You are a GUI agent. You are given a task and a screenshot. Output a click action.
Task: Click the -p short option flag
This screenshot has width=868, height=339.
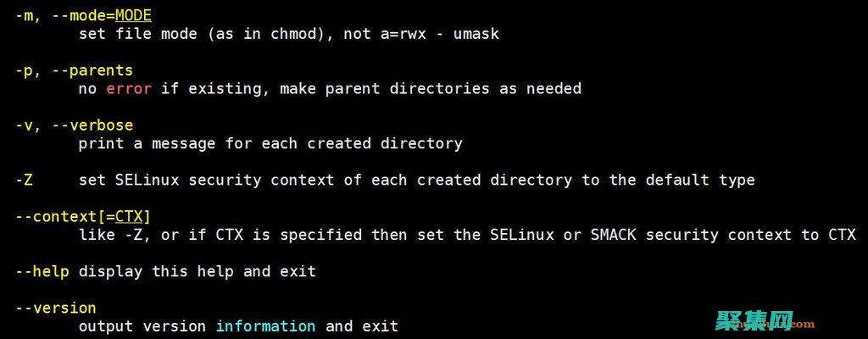[x=25, y=70]
